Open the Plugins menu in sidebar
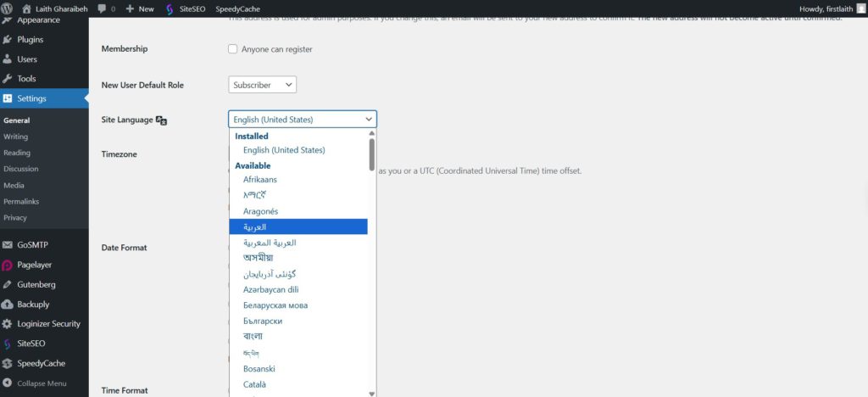The height and width of the screenshot is (397, 868). coord(30,39)
